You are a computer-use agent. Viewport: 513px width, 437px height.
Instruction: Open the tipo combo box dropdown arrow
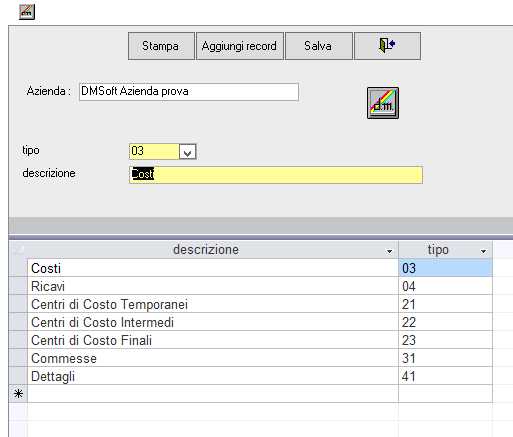pos(187,152)
